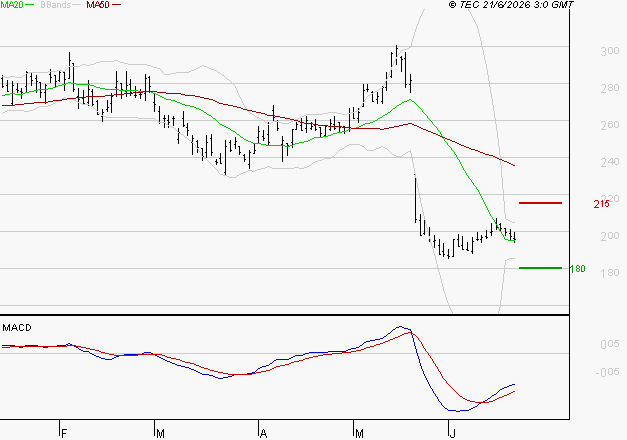Click the MA50 legend label
The height and width of the screenshot is (440, 627).
click(x=98, y=5)
